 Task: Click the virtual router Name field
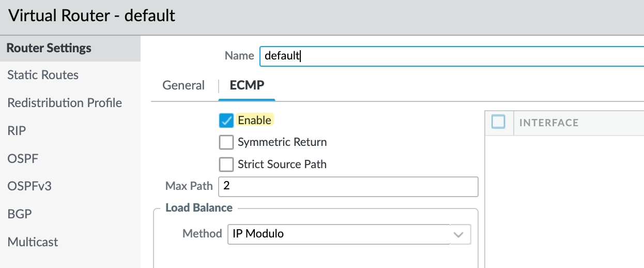[450, 56]
